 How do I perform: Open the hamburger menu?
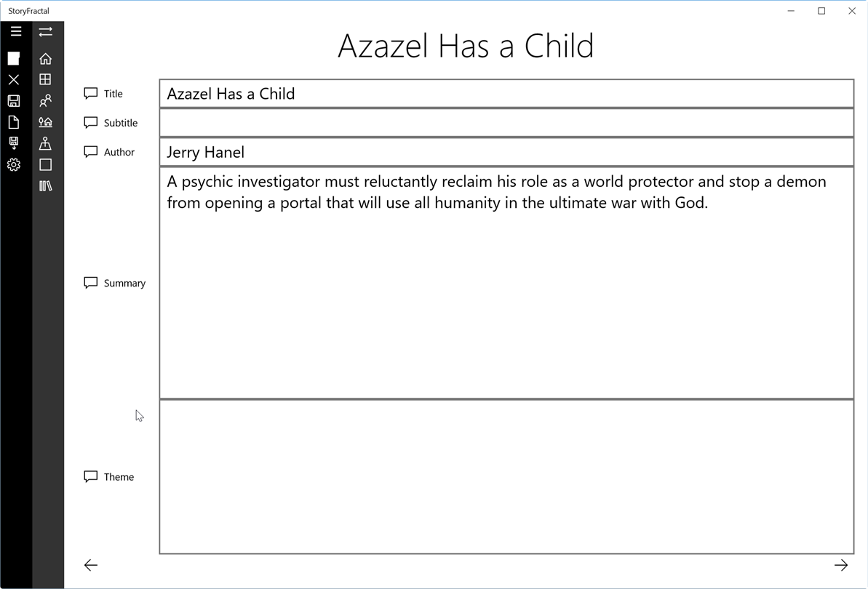click(15, 31)
